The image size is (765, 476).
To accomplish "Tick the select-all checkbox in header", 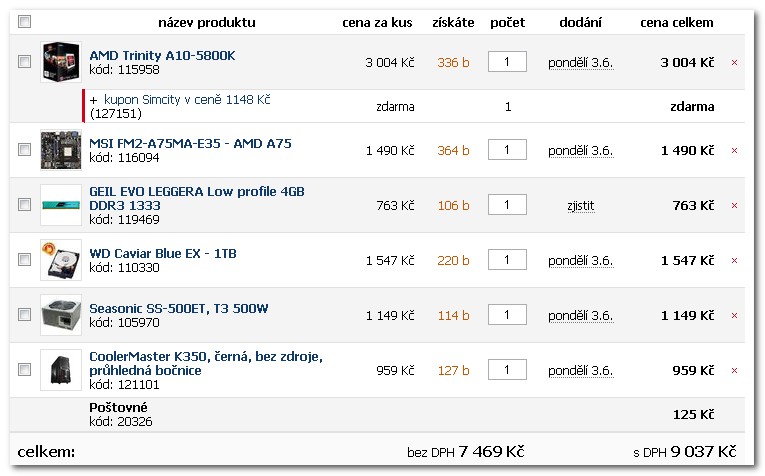I will pos(24,21).
